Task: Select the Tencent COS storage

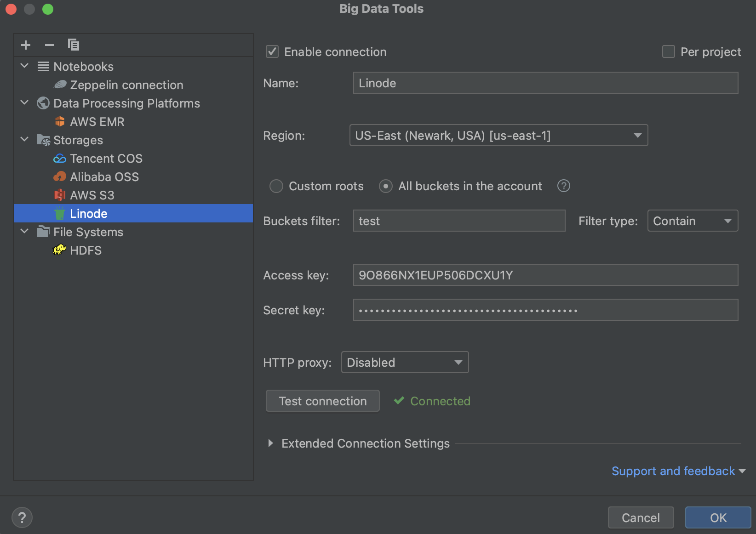Action: [106, 158]
